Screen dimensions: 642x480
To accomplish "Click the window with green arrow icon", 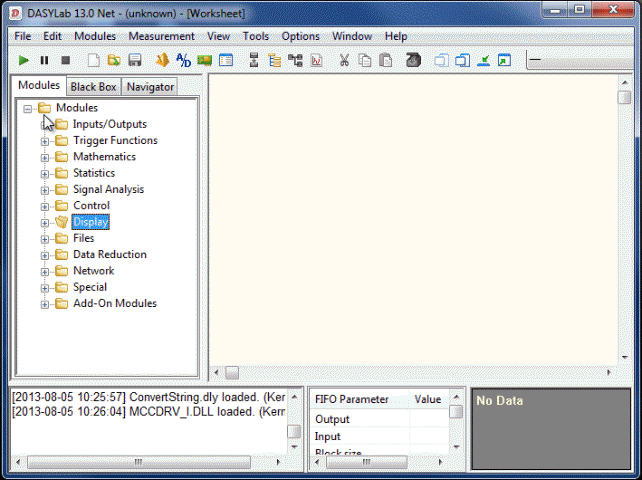I will [x=504, y=61].
